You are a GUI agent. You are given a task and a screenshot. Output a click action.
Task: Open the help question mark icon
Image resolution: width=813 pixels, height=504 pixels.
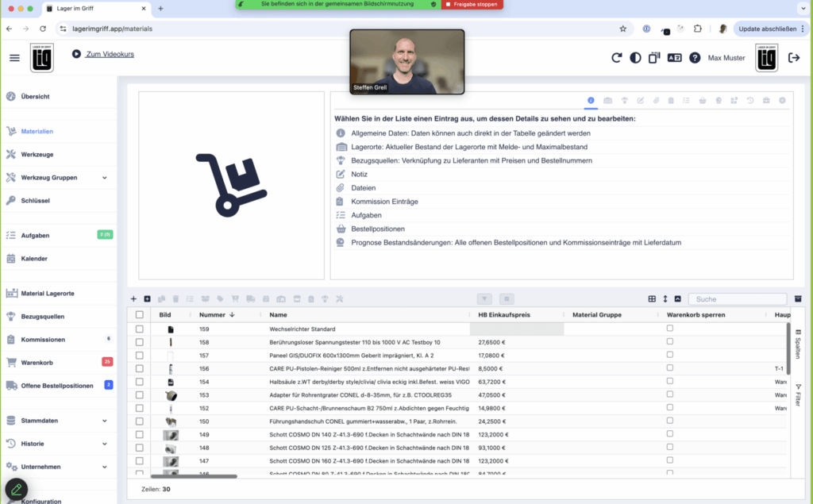(x=695, y=58)
